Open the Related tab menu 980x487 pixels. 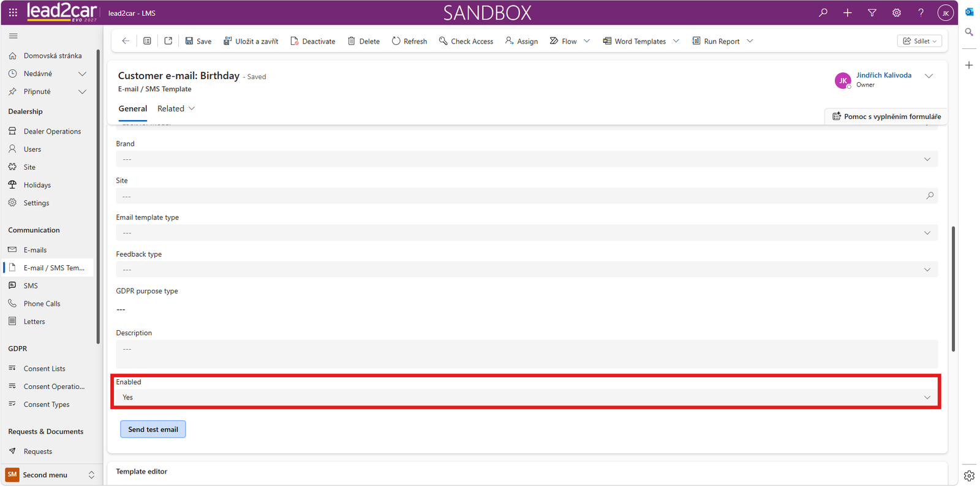pos(176,108)
